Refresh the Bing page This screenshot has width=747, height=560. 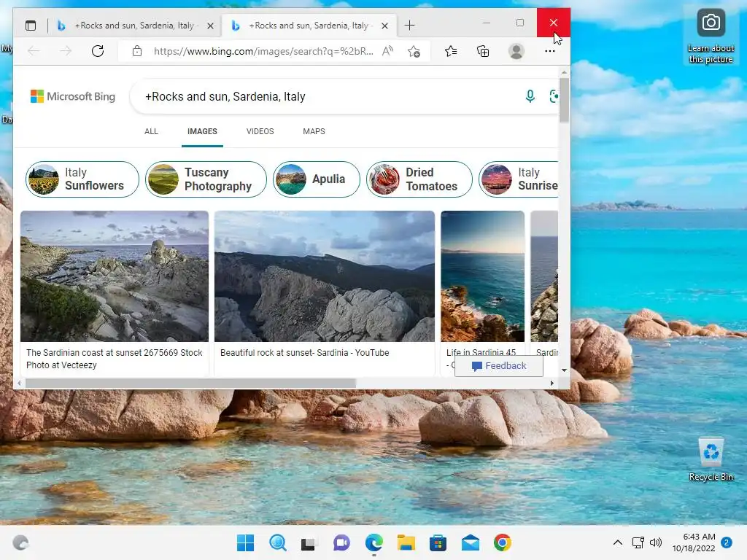click(98, 51)
